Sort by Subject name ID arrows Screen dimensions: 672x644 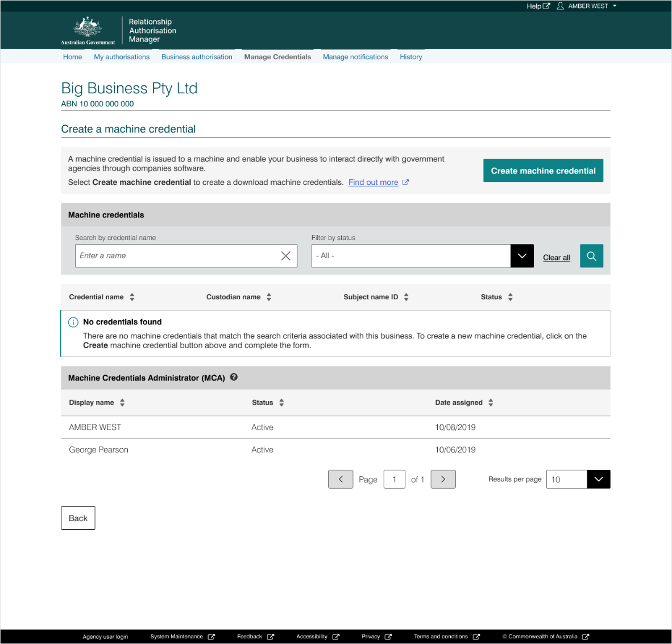click(x=406, y=297)
